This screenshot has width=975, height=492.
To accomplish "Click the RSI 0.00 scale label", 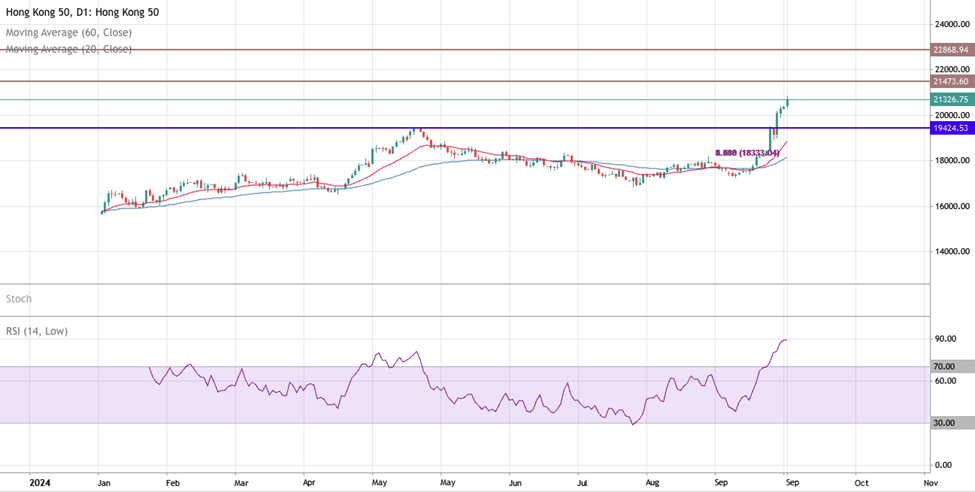I will pos(943,465).
